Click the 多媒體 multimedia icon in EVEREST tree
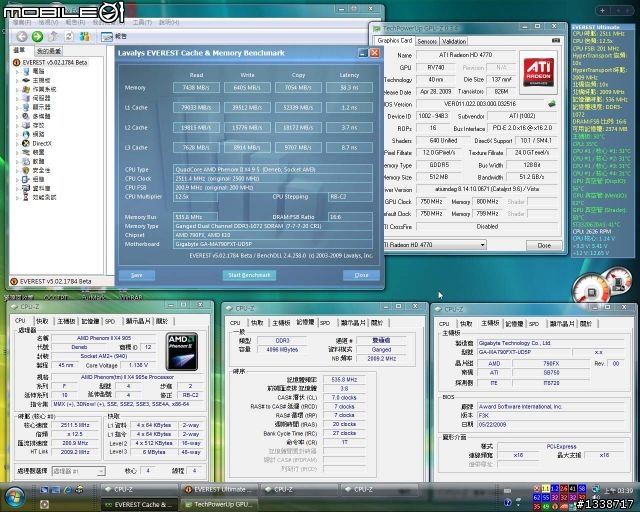This screenshot has height=512, width=640. 26,116
